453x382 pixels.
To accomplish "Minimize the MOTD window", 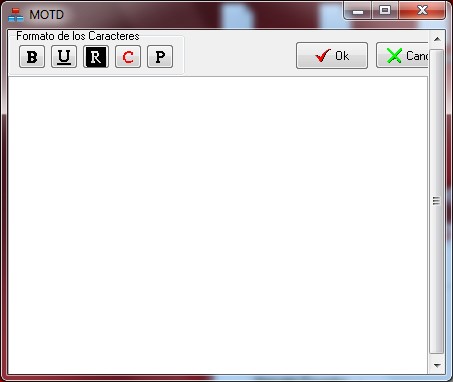I will tap(358, 11).
